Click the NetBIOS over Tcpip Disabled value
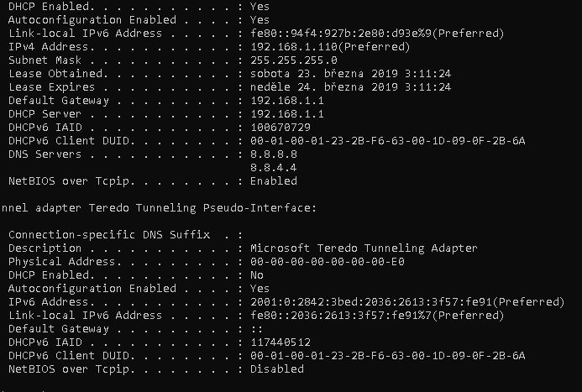 (277, 369)
